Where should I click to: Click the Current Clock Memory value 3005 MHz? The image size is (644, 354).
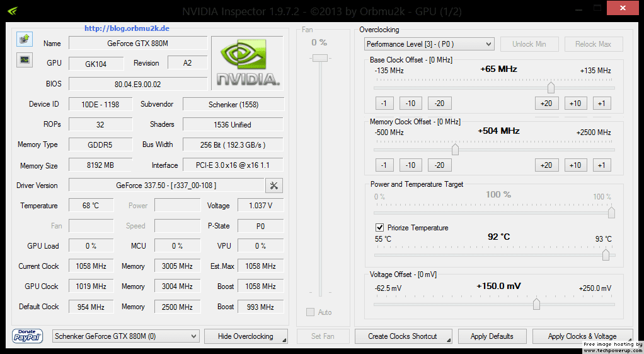click(178, 266)
